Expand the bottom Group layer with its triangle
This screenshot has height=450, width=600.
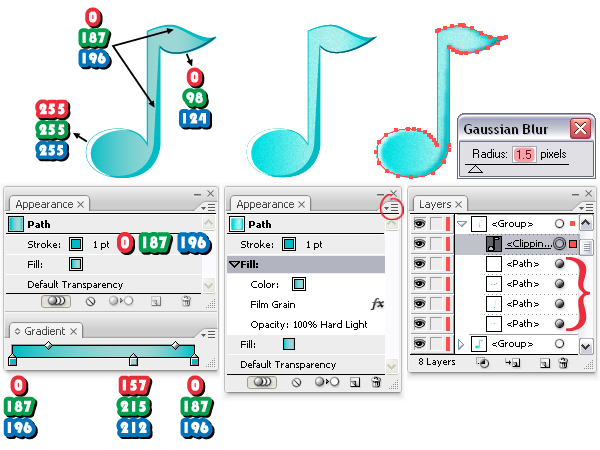coord(461,344)
